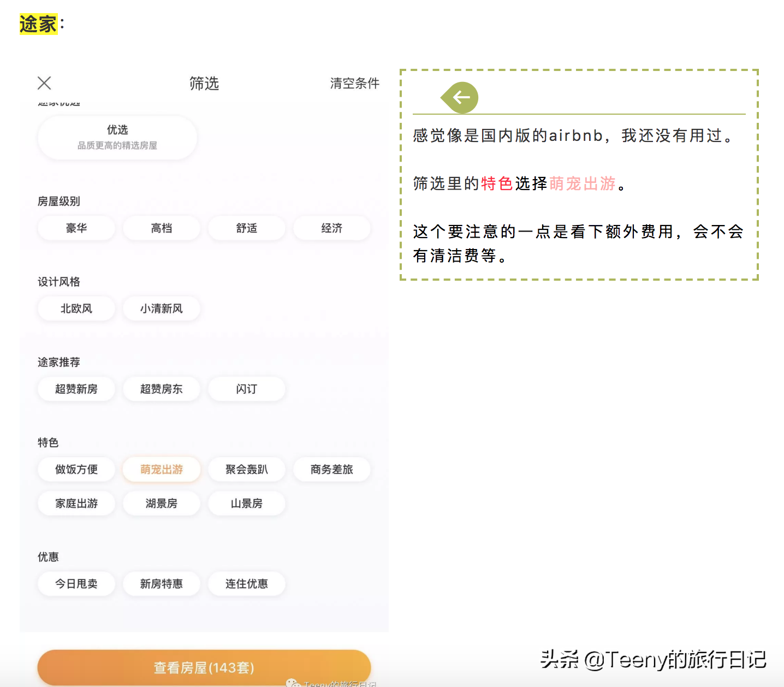Viewport: 784px width, 687px height.
Task: Enable the 超赞新房 recommendation filter
Action: click(x=76, y=389)
